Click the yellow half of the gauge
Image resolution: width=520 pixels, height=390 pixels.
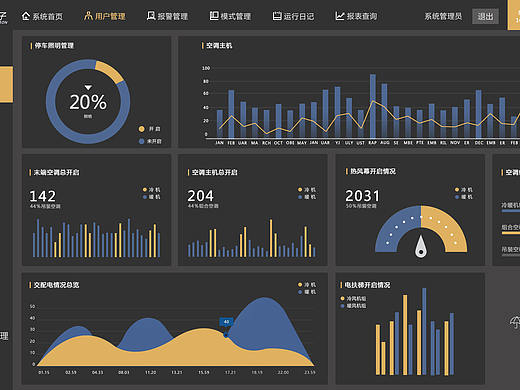(447, 228)
